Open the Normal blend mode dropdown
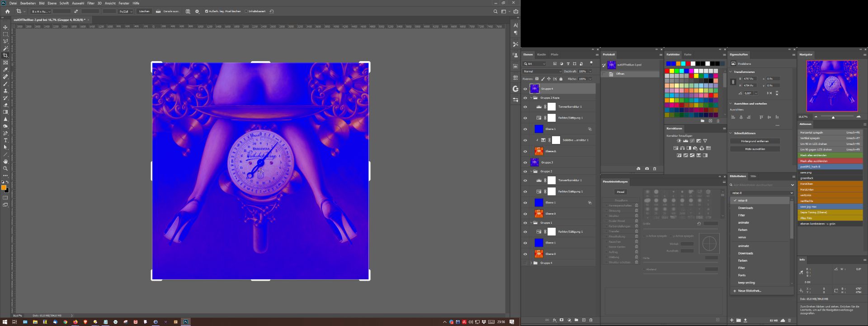 (542, 72)
